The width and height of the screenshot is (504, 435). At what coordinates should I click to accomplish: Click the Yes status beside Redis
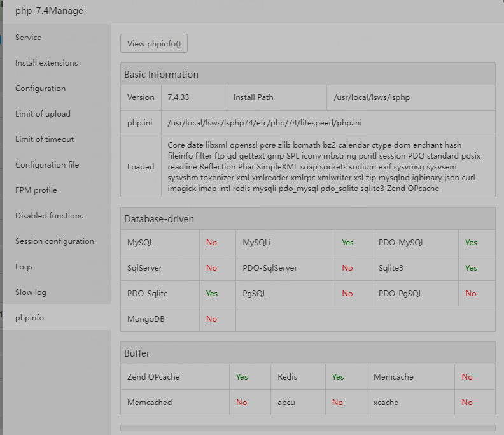338,377
